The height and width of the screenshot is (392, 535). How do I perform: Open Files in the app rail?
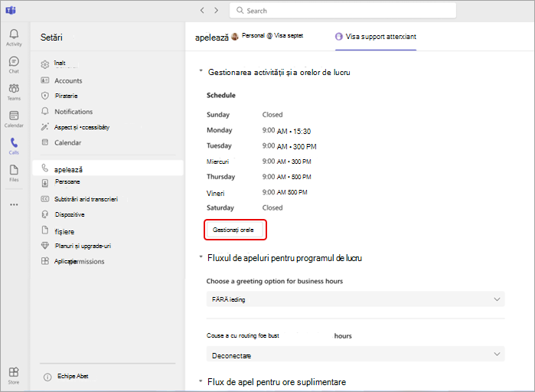[14, 173]
